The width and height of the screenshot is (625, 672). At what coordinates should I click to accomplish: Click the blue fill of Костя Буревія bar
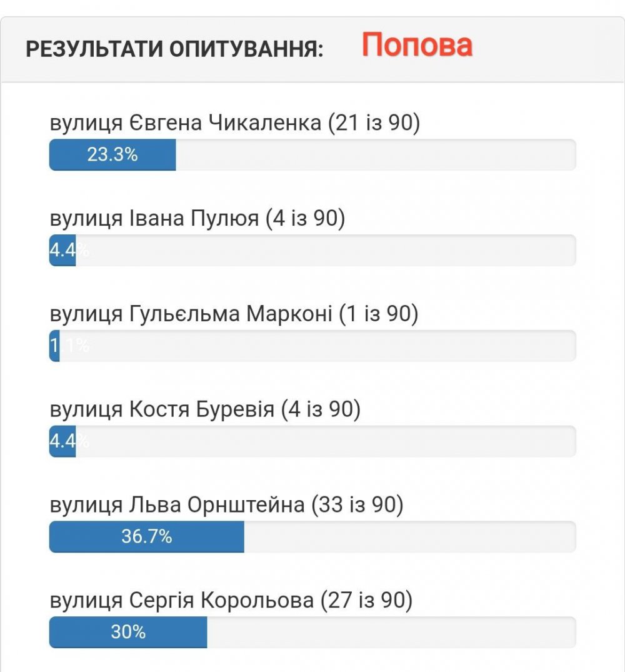[x=62, y=441]
